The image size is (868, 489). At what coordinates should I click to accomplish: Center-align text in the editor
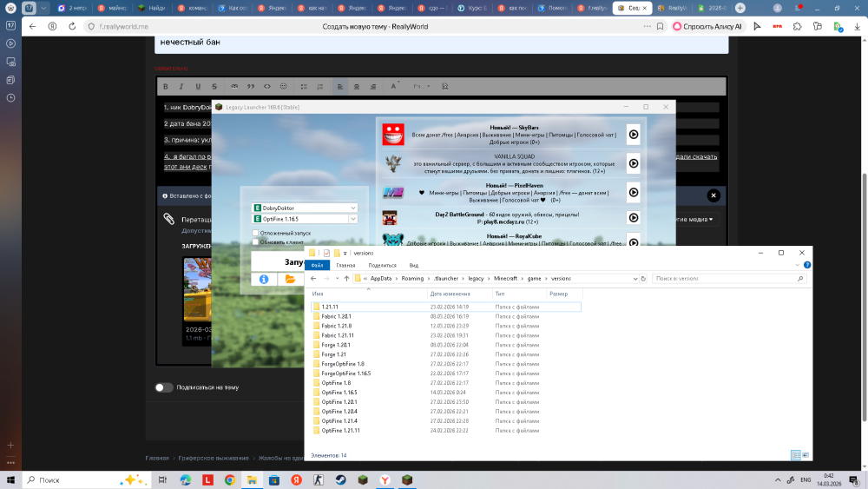(x=357, y=86)
